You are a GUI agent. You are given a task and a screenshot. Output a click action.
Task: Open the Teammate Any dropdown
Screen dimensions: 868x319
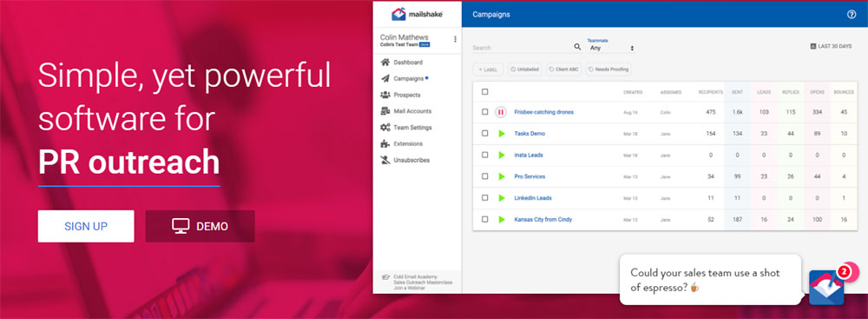click(x=611, y=49)
